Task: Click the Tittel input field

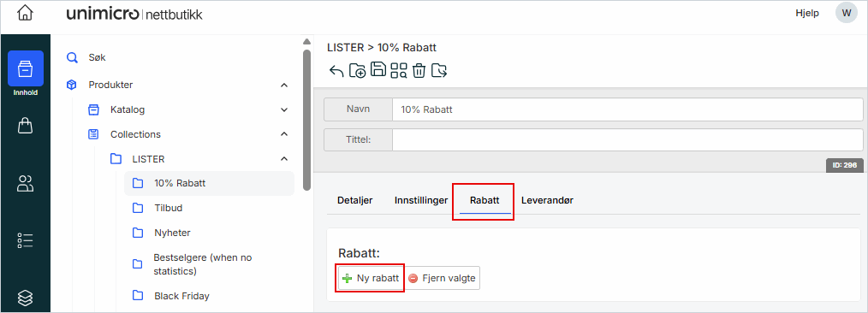Action: pos(627,140)
